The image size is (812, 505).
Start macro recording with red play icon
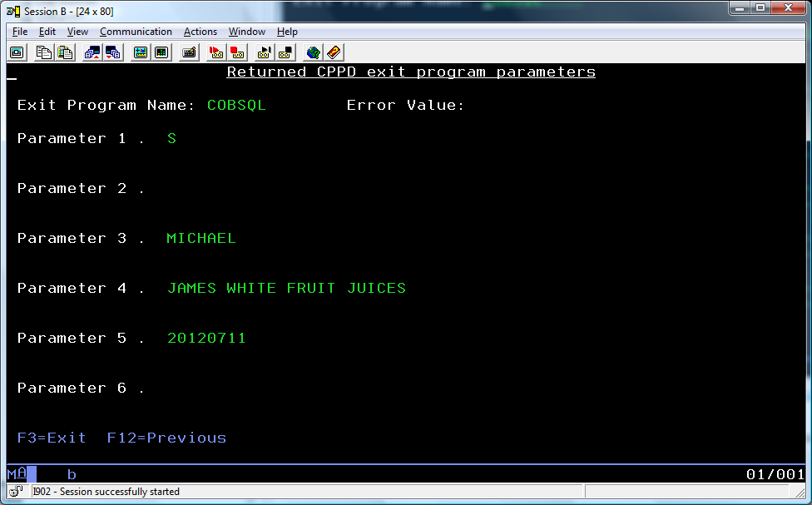pyautogui.click(x=216, y=52)
